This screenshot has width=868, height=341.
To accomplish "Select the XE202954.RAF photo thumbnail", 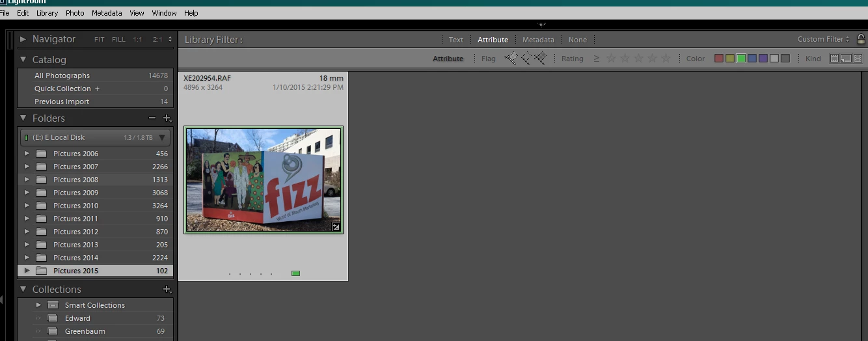I will pyautogui.click(x=264, y=180).
